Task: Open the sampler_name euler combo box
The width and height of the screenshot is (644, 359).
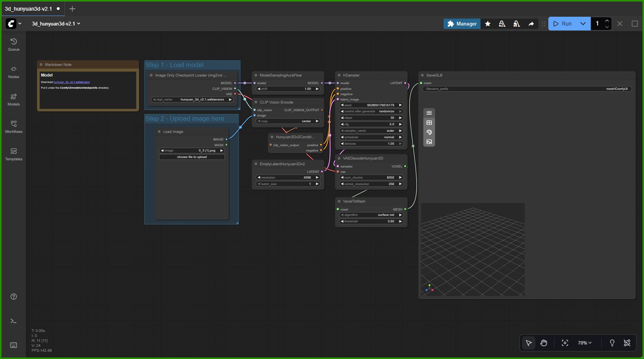Action: point(371,131)
